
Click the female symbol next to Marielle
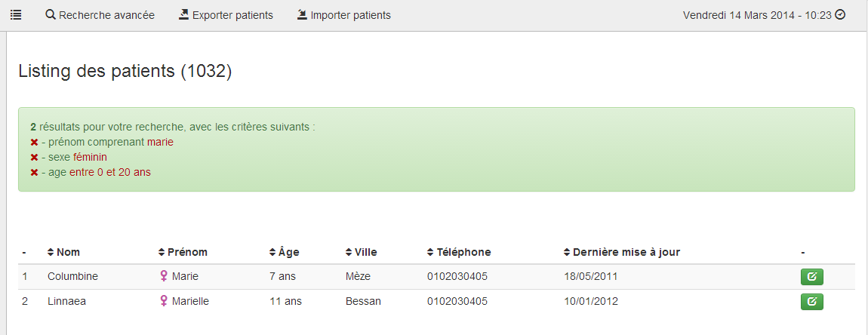(163, 300)
